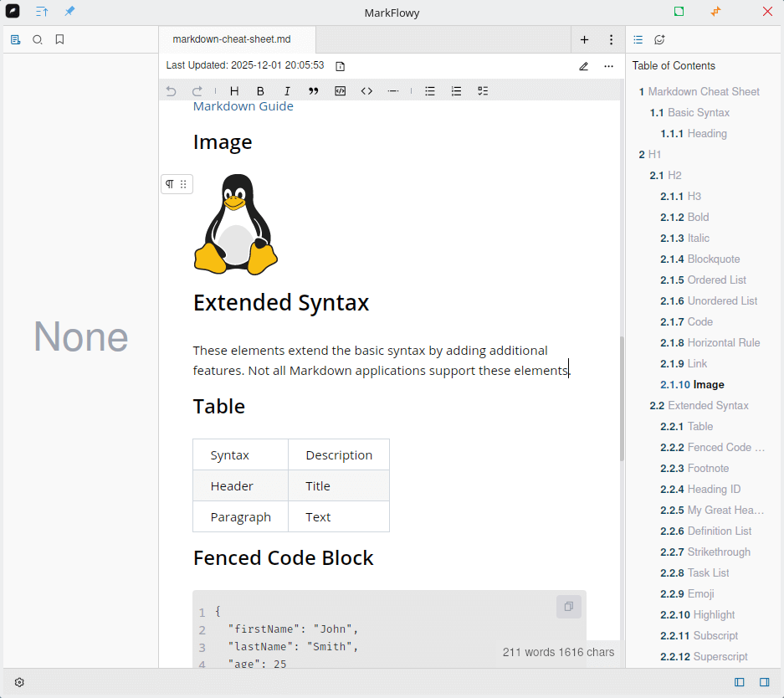Click the editor vertical scrollbar thumb
This screenshot has width=784, height=698.
tap(622, 398)
